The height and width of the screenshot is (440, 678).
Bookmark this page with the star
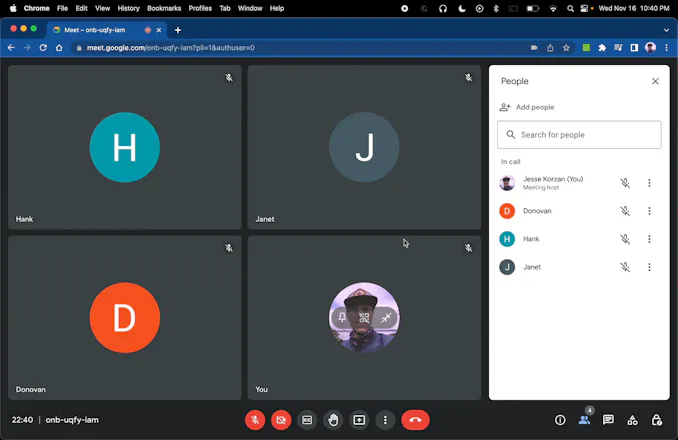tap(566, 48)
